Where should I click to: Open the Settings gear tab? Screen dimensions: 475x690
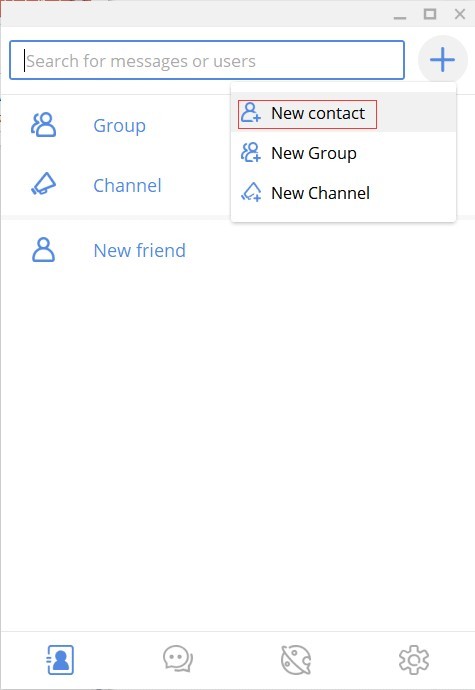point(413,660)
